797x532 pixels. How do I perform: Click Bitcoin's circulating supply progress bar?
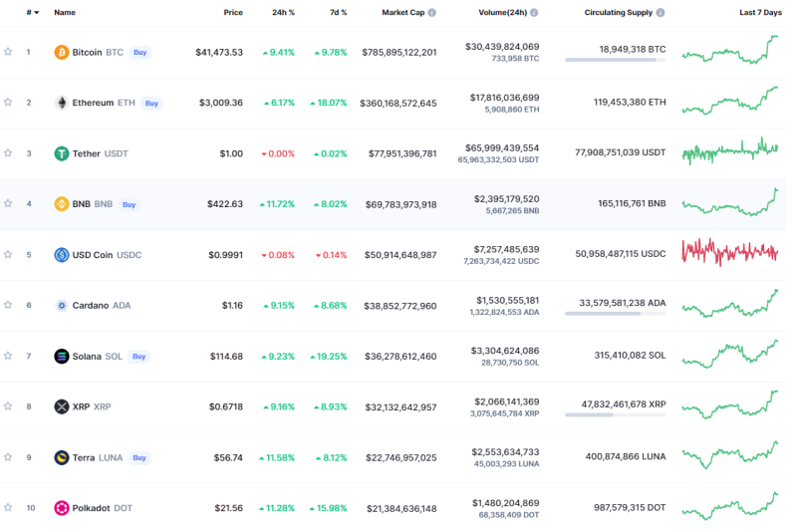click(x=615, y=60)
